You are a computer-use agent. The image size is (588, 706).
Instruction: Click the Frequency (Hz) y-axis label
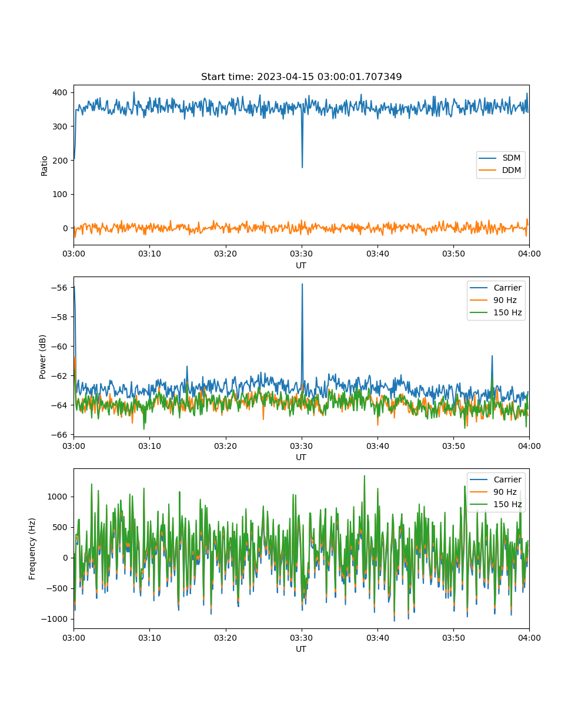(x=32, y=548)
